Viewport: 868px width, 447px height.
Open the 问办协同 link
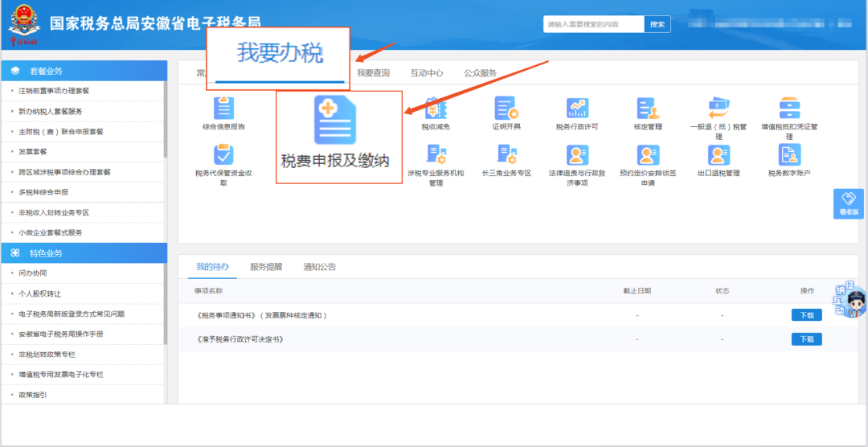(x=33, y=273)
